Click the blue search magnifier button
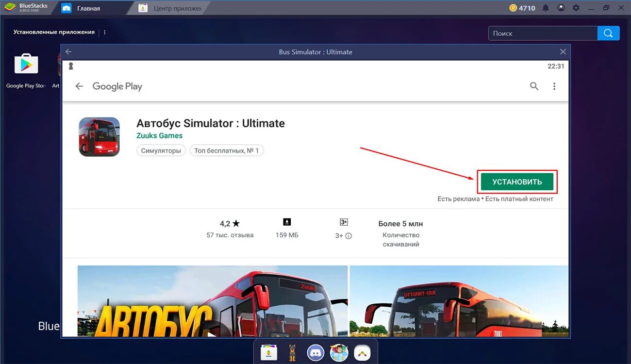Viewport: 631px width, 364px height. pos(609,33)
